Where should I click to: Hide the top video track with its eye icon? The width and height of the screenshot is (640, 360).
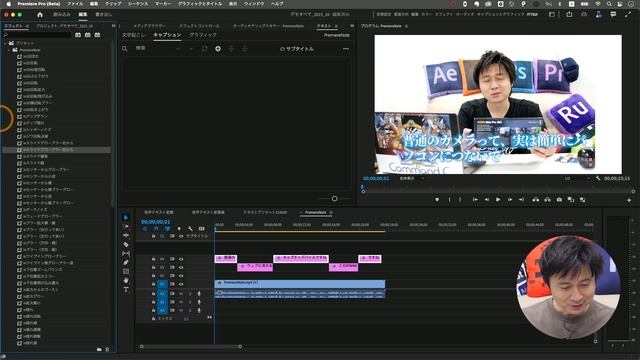pyautogui.click(x=181, y=259)
